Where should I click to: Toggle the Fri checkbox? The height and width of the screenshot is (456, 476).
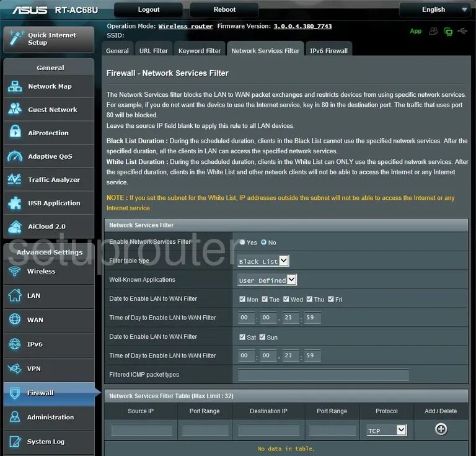pos(330,299)
